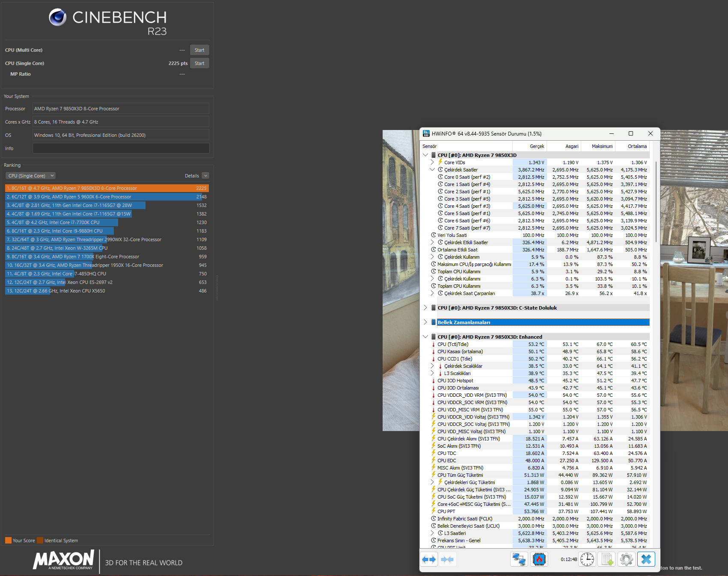Click the clock reset icon beside the 0:12:48 timer

pos(587,559)
